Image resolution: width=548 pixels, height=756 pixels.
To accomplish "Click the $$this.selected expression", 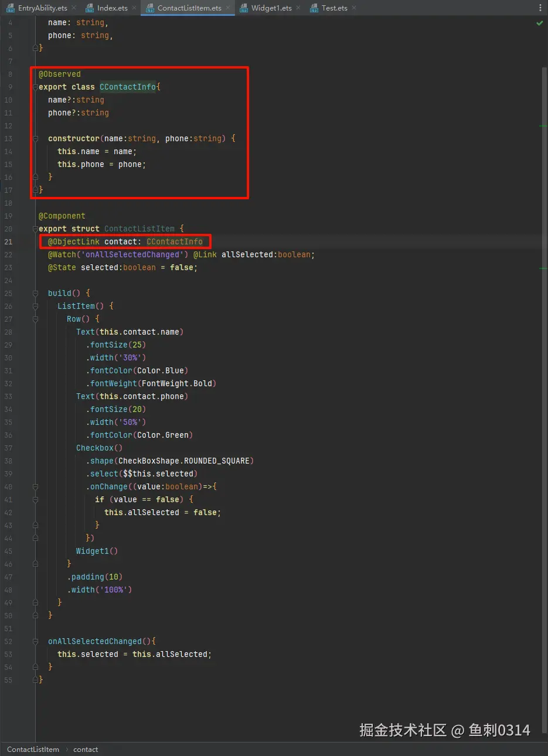I will [158, 474].
